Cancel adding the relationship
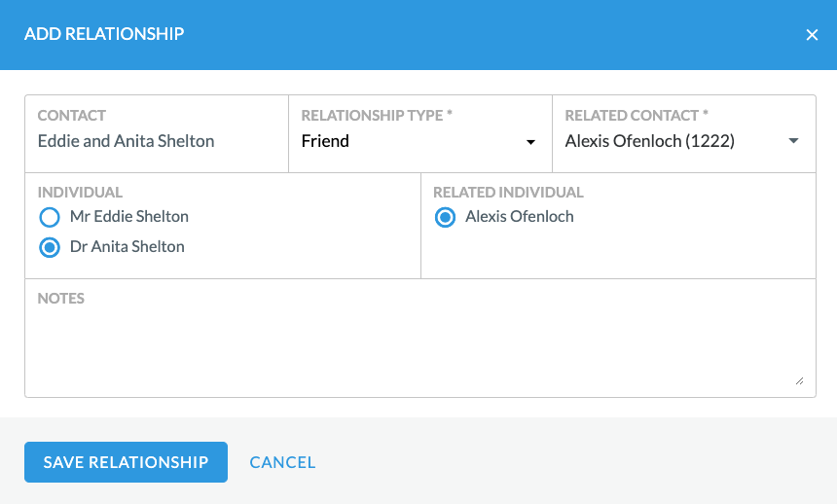This screenshot has width=837, height=504. point(282,462)
